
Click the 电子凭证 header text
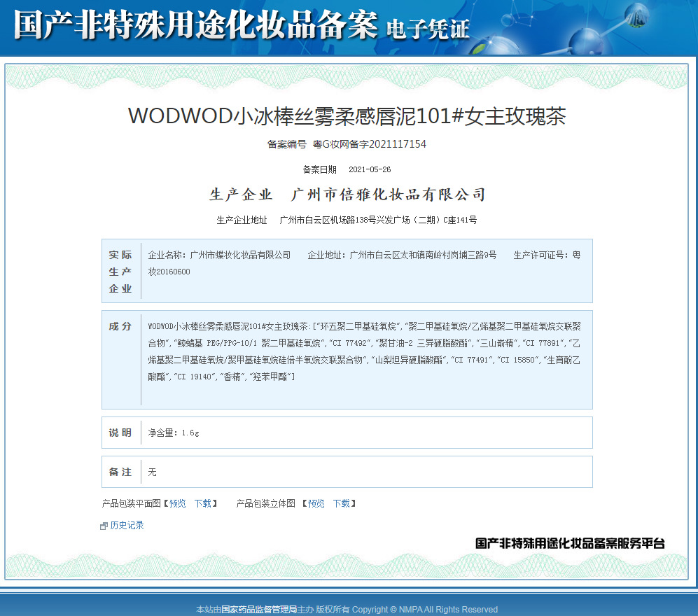[428, 30]
